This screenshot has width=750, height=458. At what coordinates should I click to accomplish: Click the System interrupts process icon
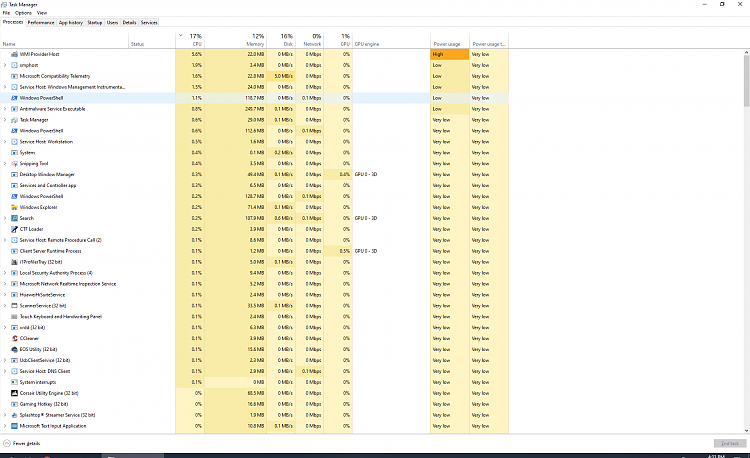pyautogui.click(x=14, y=382)
